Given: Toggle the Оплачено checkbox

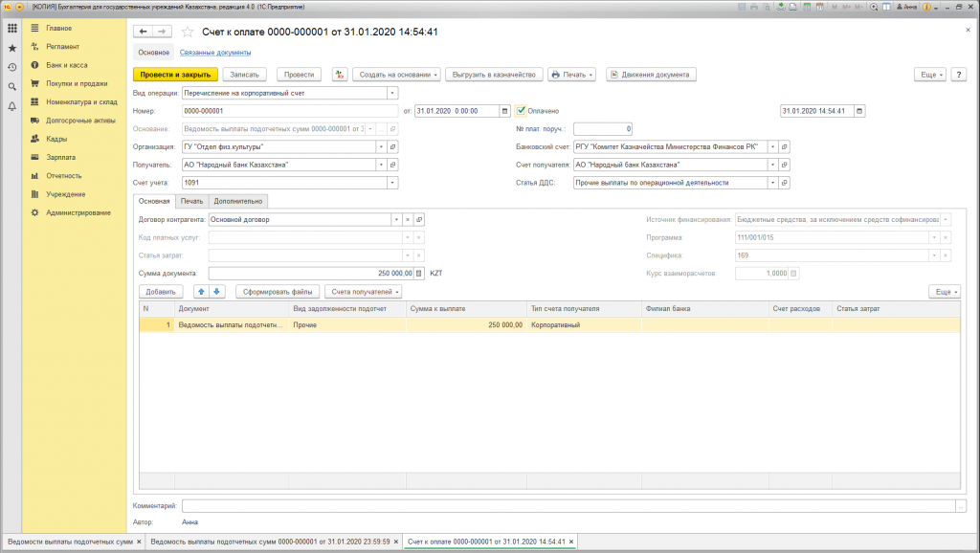Looking at the screenshot, I should 521,111.
